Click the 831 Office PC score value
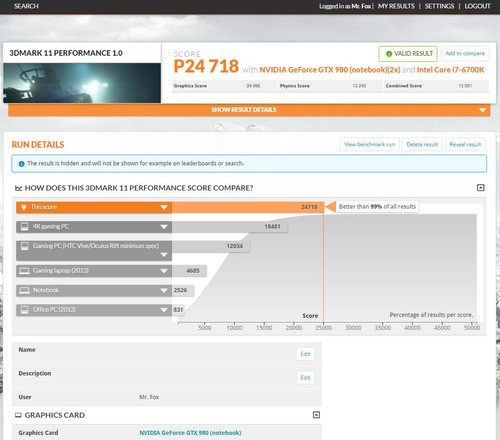Image resolution: width=500 pixels, height=440 pixels. tap(178, 310)
